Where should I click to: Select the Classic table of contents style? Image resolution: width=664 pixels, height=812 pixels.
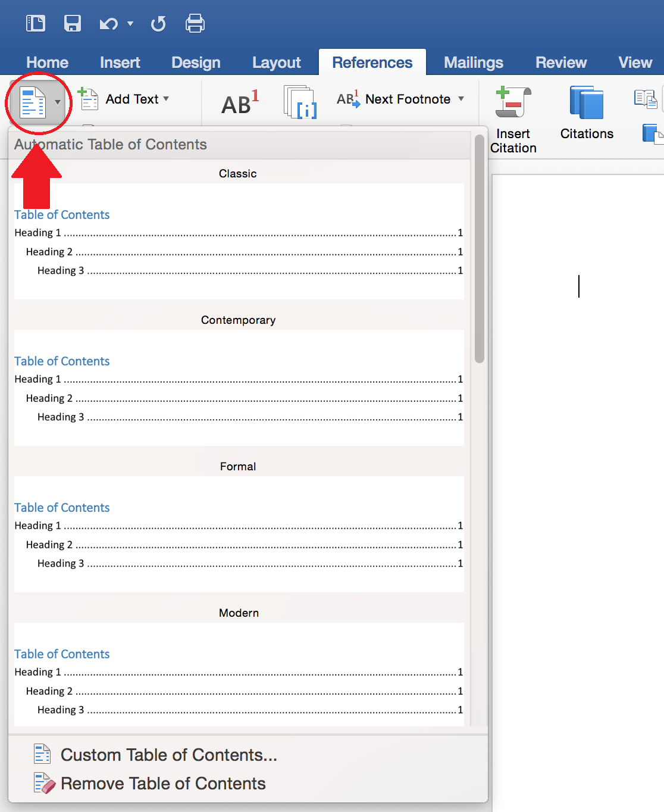click(239, 241)
